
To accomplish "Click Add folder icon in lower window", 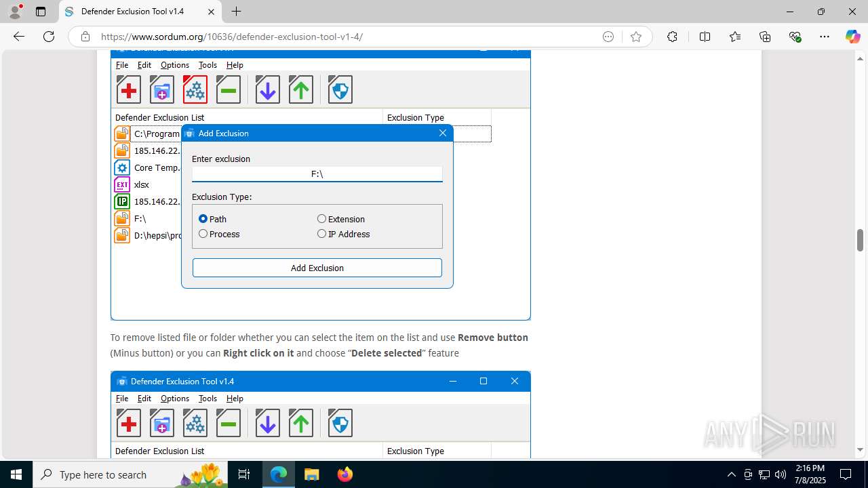I will click(162, 423).
